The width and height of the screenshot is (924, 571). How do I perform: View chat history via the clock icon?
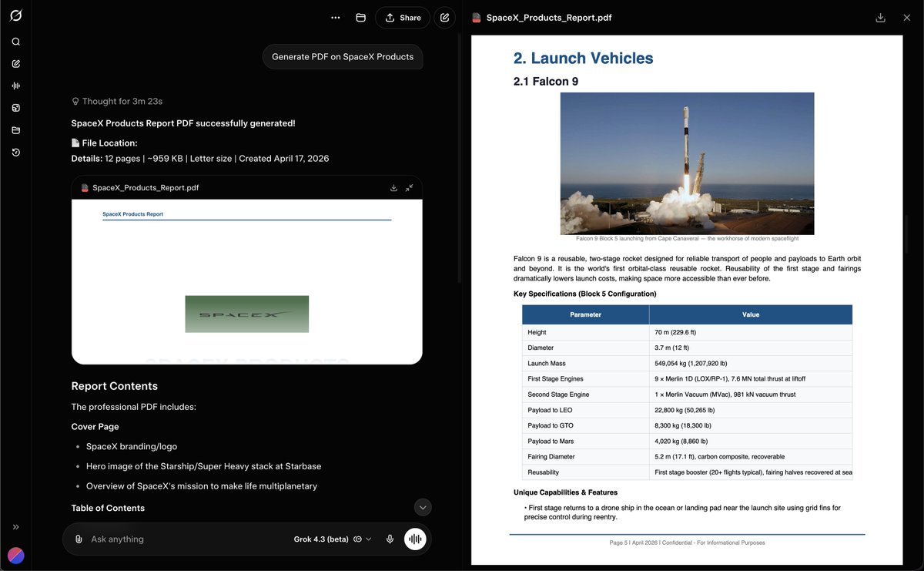(x=15, y=152)
